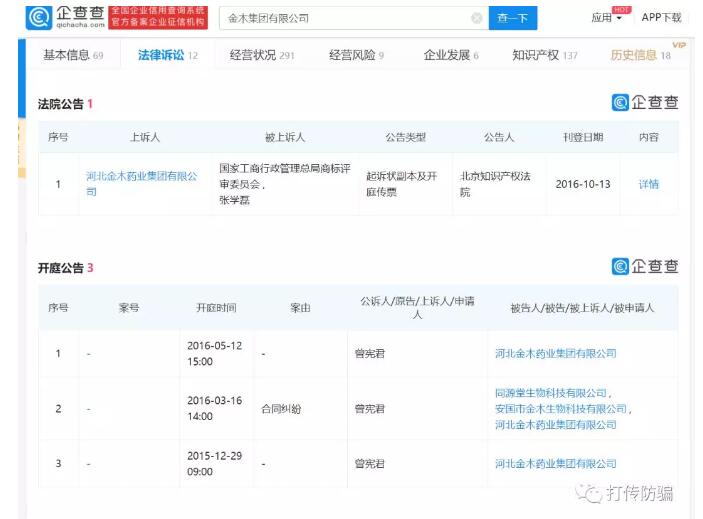This screenshot has height=519, width=703.
Task: Click the 刊登日期 column header
Action: [583, 137]
